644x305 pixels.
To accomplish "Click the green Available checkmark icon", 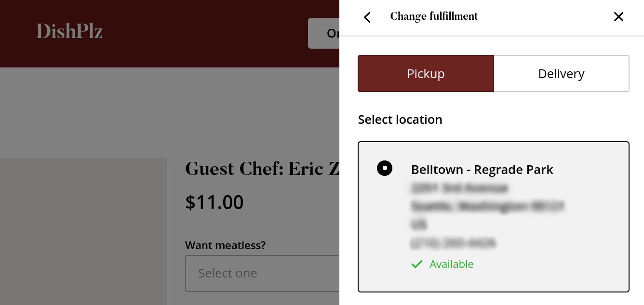I will 417,264.
